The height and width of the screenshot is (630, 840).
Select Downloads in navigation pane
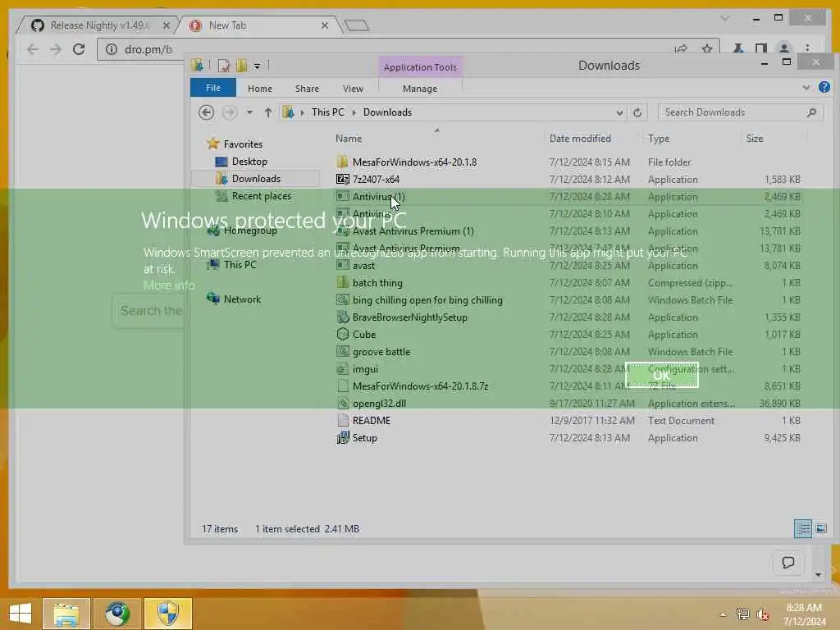click(x=256, y=178)
